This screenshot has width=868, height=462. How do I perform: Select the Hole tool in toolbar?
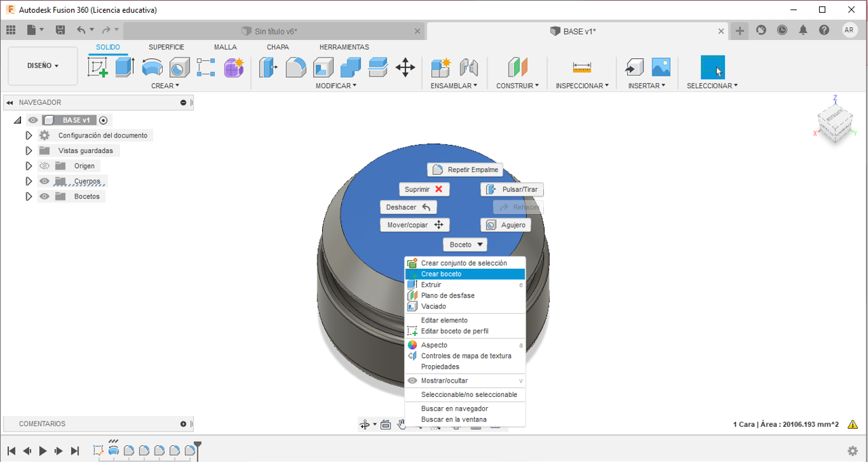coord(179,67)
